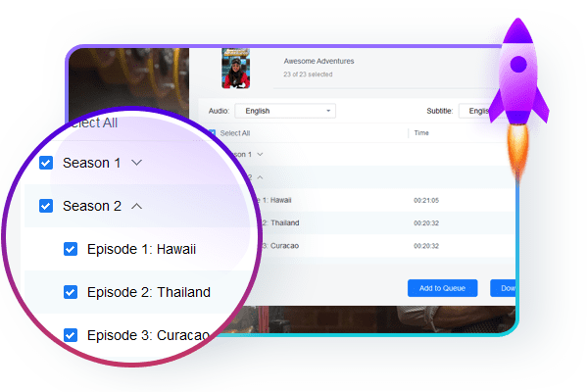The height and width of the screenshot is (392, 588).
Task: Expand Season 1 chevron in the small background list
Action: [x=260, y=154]
